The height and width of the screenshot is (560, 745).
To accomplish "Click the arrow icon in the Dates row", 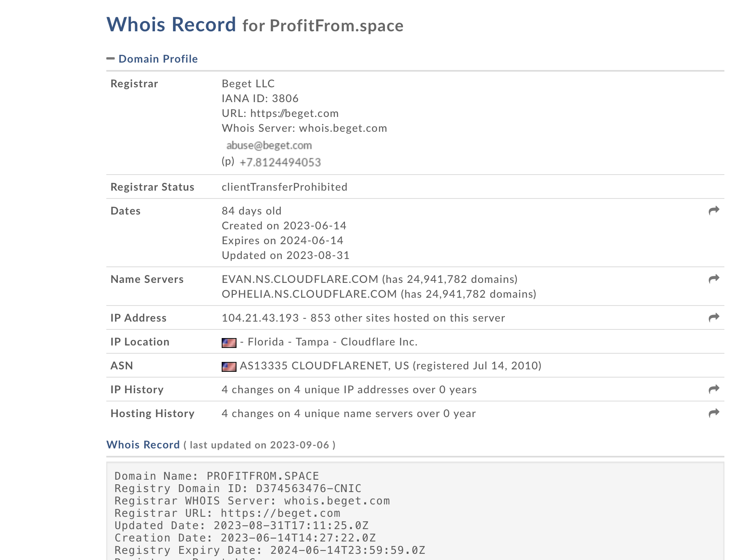I will pyautogui.click(x=714, y=211).
